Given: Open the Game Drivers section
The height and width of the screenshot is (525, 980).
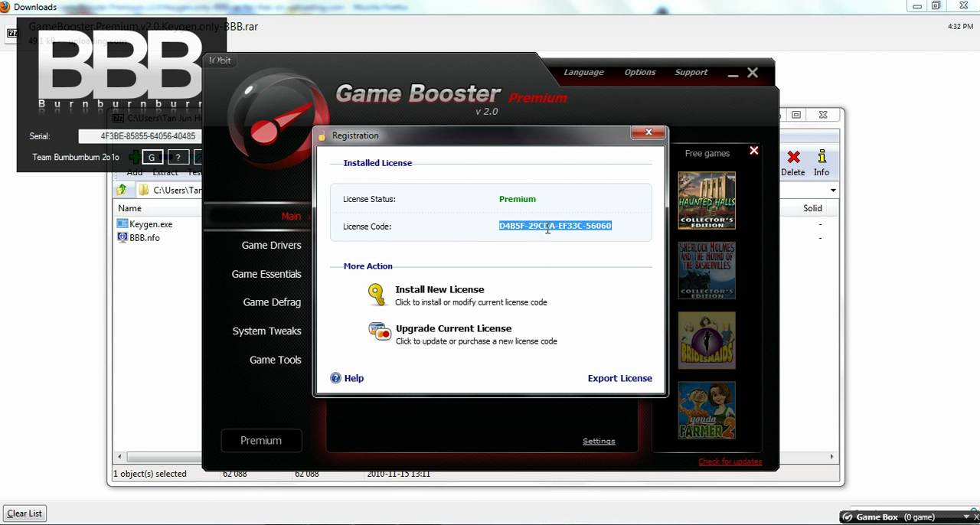Looking at the screenshot, I should (271, 245).
